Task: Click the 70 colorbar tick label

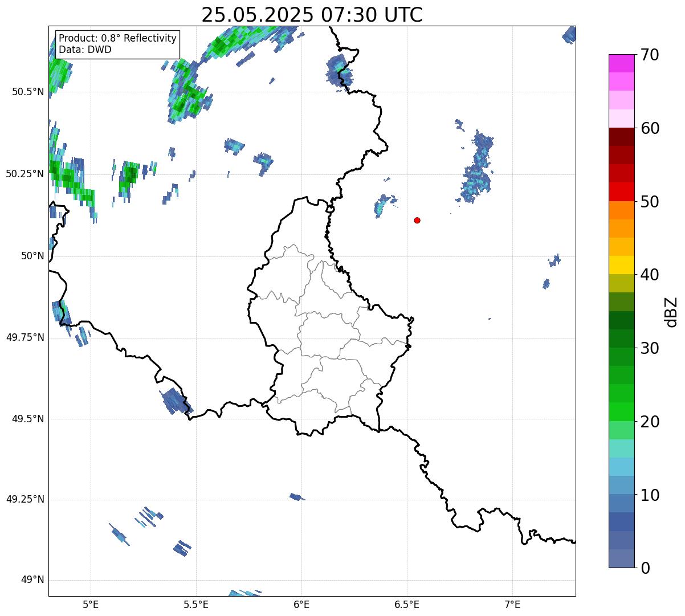Action: coord(649,55)
